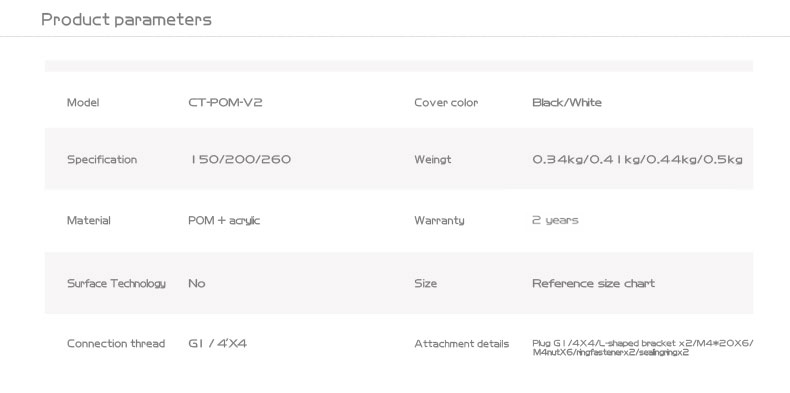Viewport: 790px width, 393px height.
Task: Select the Material label
Action: (x=89, y=220)
